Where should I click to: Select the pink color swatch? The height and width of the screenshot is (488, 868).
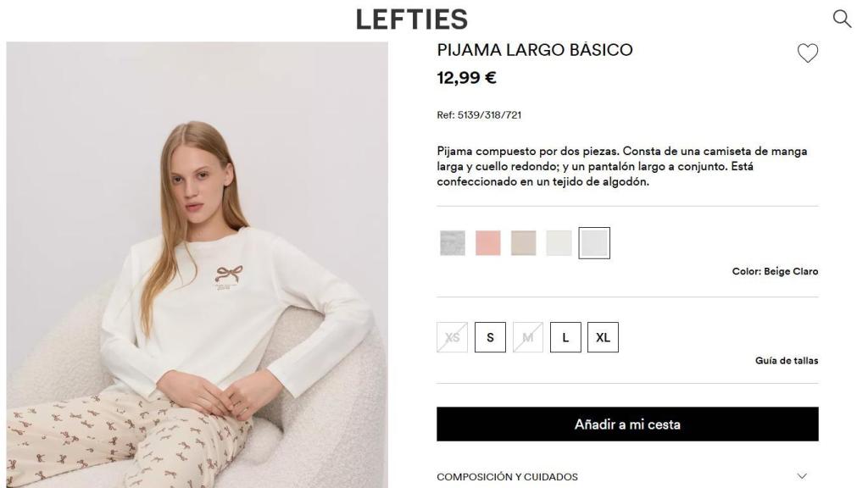(x=489, y=241)
